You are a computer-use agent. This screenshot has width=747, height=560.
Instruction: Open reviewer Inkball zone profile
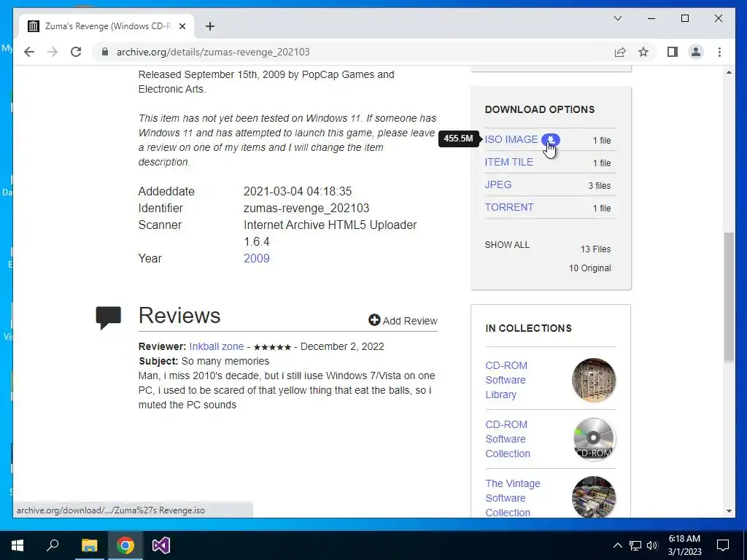[216, 346]
